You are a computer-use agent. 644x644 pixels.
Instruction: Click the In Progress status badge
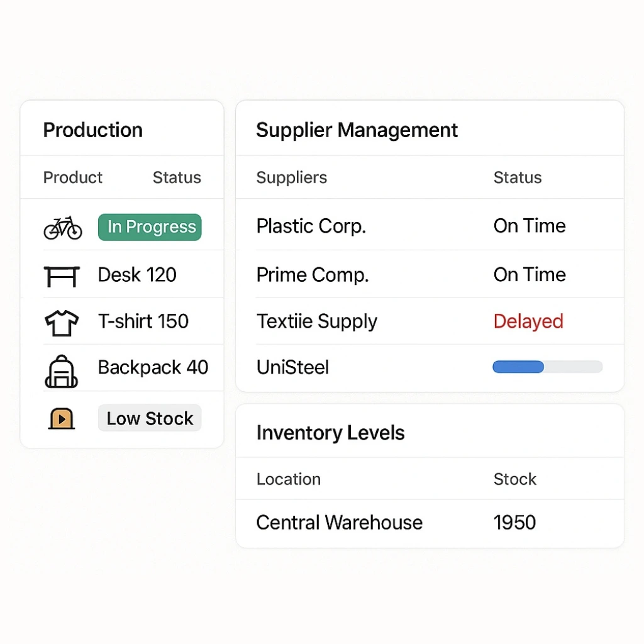[150, 227]
